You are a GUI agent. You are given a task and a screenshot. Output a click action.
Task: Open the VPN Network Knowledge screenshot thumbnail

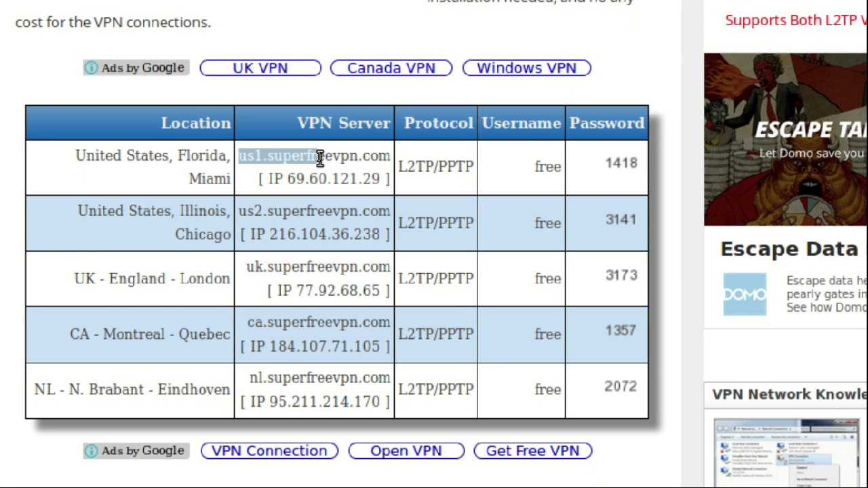(787, 452)
